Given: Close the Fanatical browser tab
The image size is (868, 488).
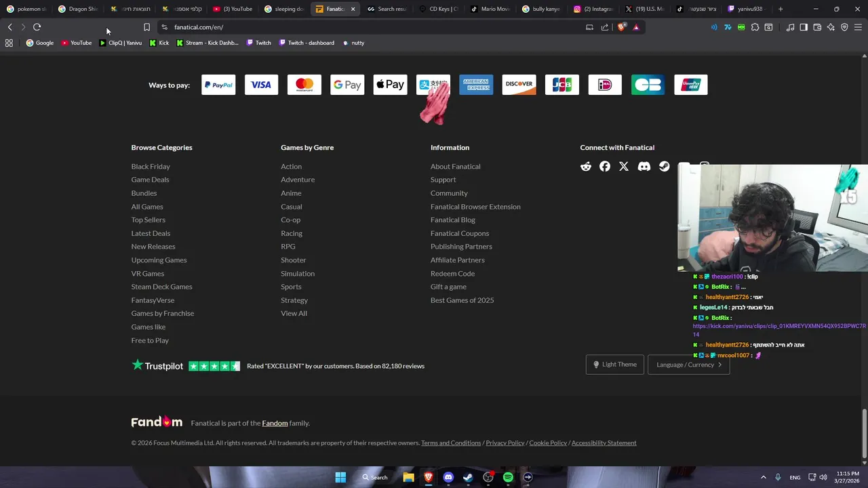Looking at the screenshot, I should [x=353, y=9].
